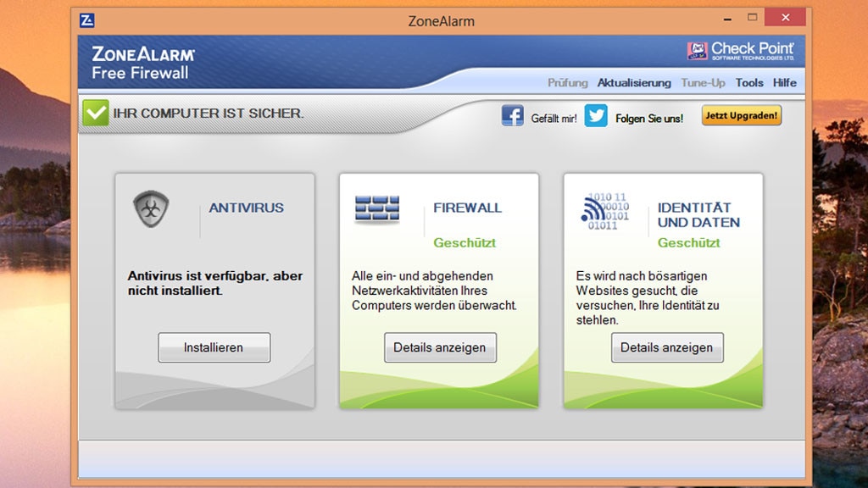Viewport: 868px width, 488px height.
Task: Click the Twitter Folgen Sie uns icon
Action: pos(594,115)
